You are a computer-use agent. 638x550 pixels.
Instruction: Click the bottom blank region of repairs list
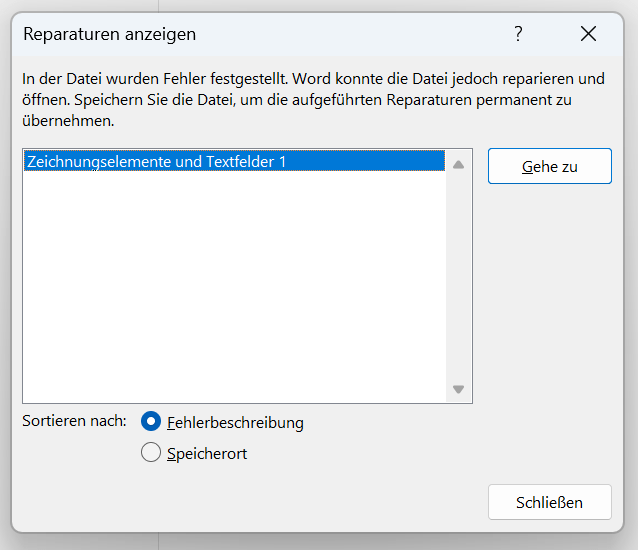coord(235,380)
